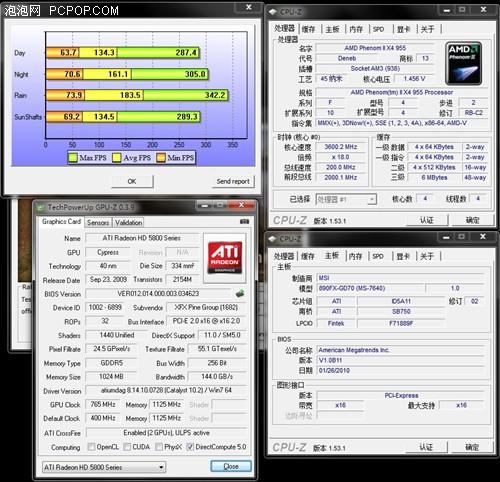Open 内存 tab in bottom CPU-Z window
Screen dimensions: 500x482
[x=355, y=256]
